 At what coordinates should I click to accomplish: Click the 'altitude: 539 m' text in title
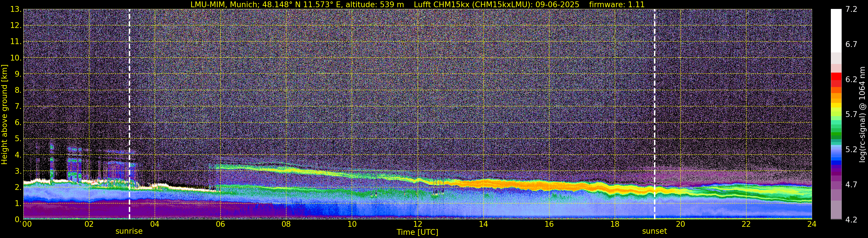coord(375,5)
